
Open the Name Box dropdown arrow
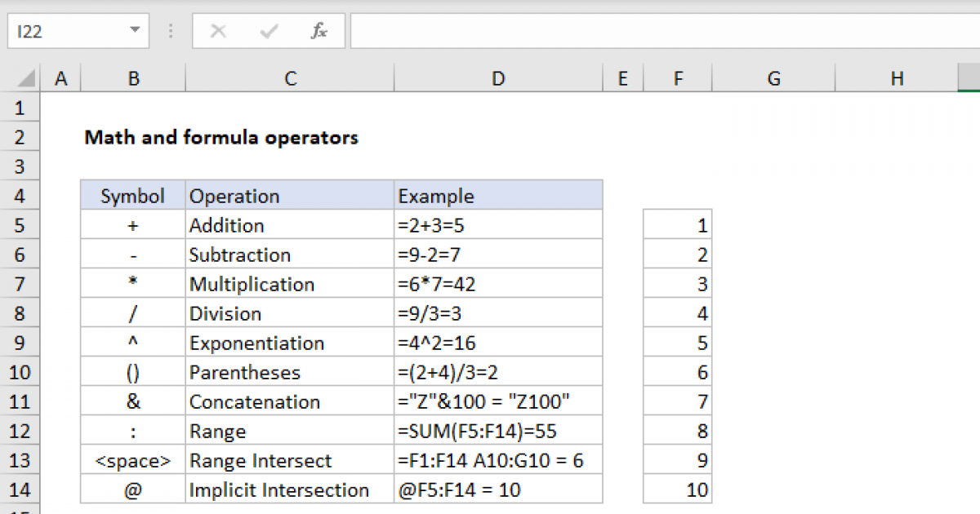coord(135,31)
